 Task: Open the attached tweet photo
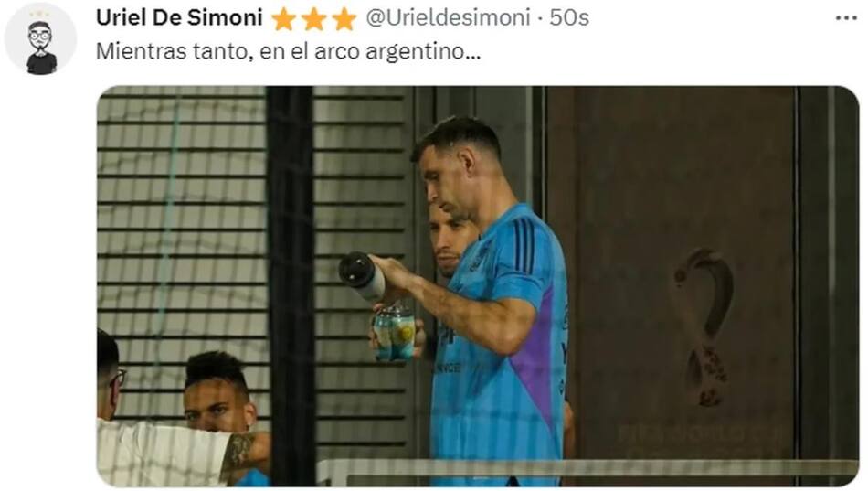(x=478, y=286)
